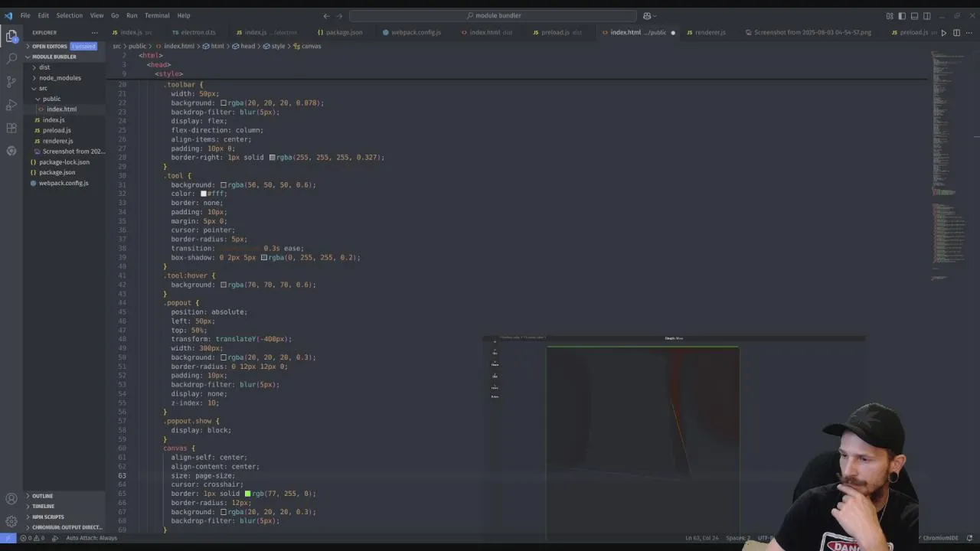980x551 pixels.
Task: Open the Chromium icon view in activity bar
Action: pos(11,151)
